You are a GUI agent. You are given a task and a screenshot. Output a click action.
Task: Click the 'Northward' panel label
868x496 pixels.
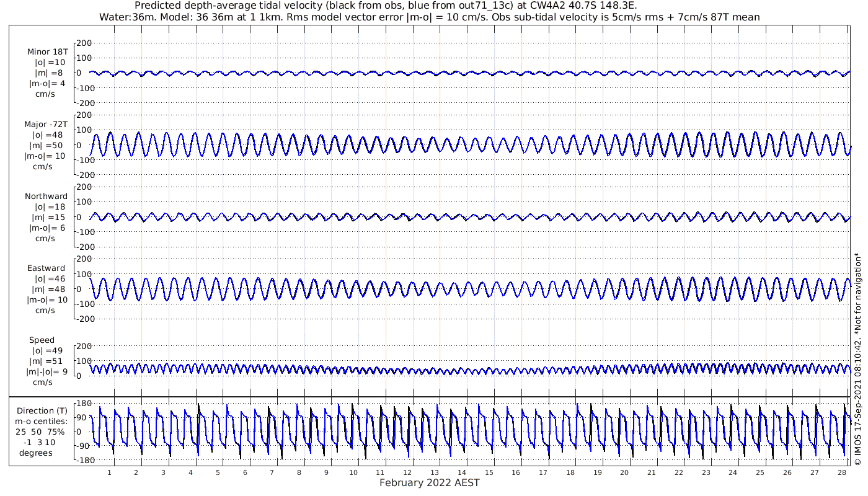[x=46, y=196]
